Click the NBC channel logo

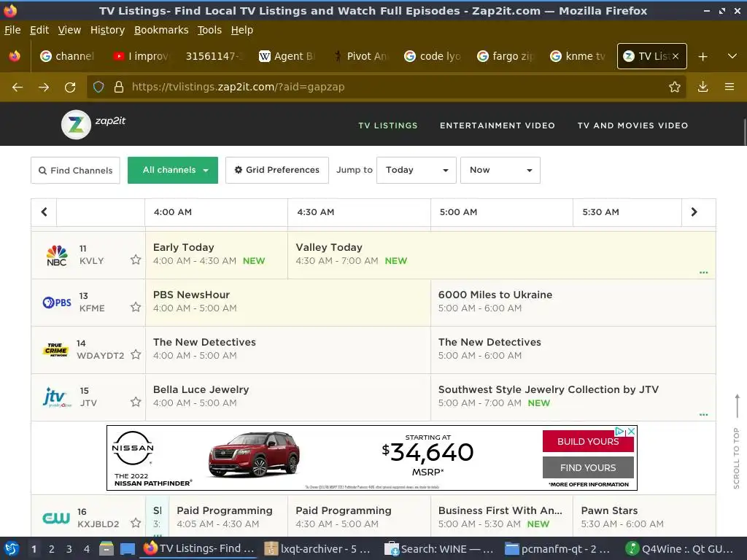click(x=57, y=254)
